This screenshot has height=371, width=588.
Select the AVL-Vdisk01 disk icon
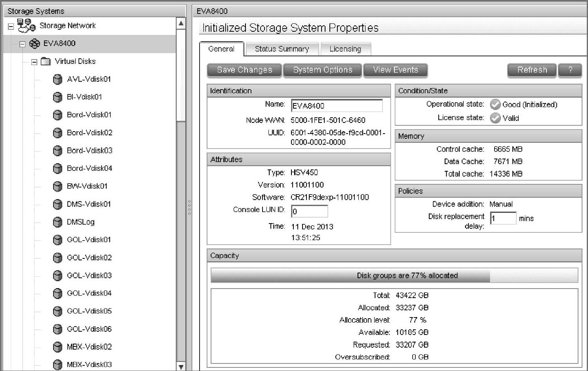point(57,79)
